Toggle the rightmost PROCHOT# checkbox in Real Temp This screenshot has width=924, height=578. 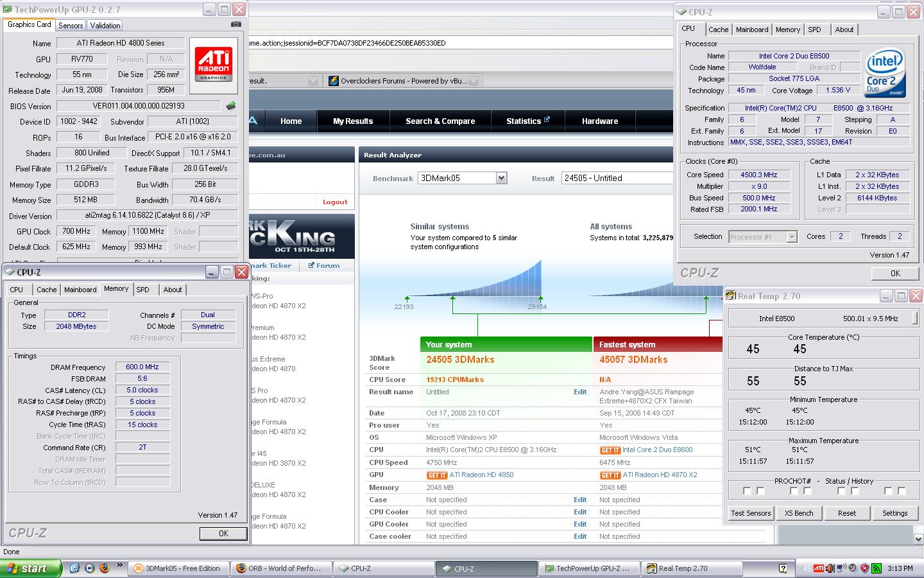click(902, 491)
